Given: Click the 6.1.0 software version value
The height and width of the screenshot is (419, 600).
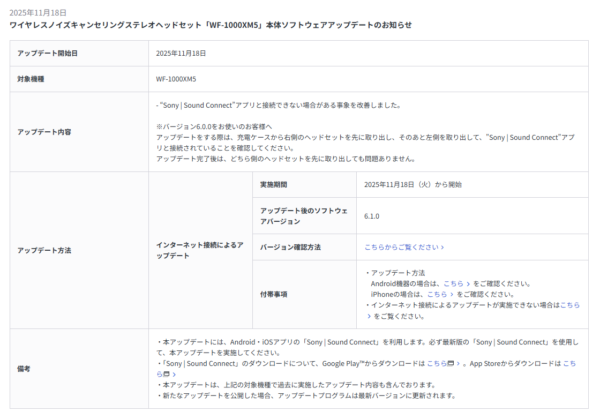Looking at the screenshot, I should coord(371,215).
